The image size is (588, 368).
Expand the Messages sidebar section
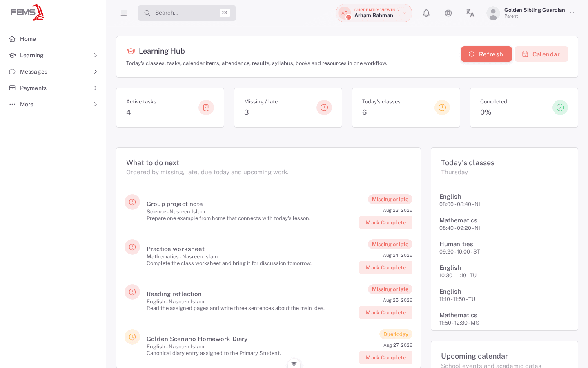click(53, 72)
